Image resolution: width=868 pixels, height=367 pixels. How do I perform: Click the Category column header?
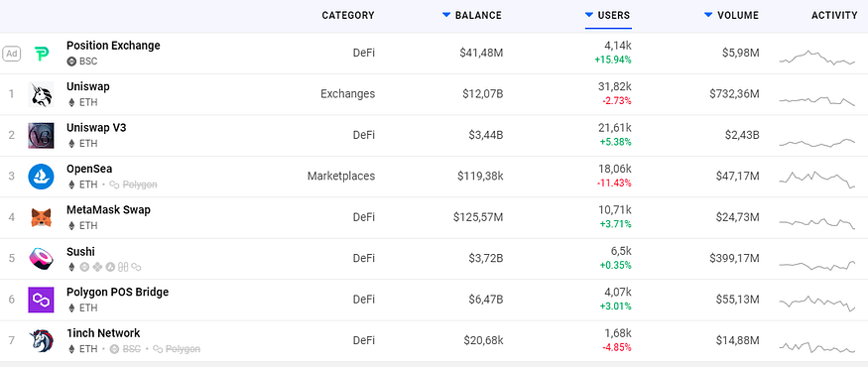click(348, 16)
